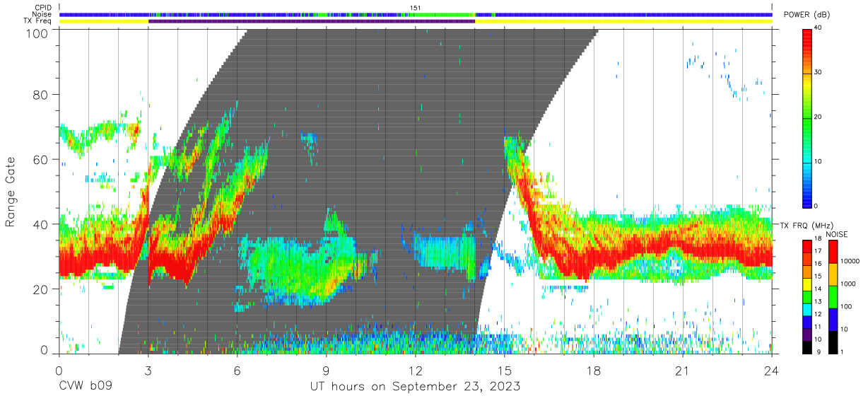Click the 'CVW b09' station label
868x401 pixels.
85,386
